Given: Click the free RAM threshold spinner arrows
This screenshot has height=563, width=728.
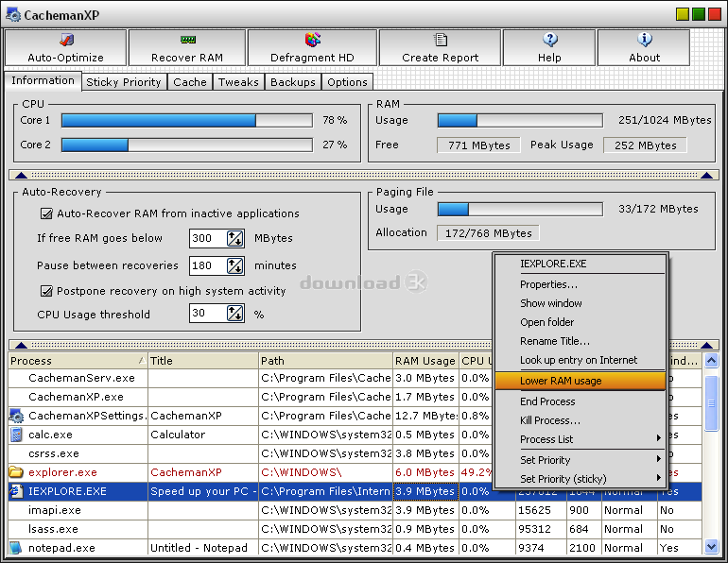Looking at the screenshot, I should point(234,238).
